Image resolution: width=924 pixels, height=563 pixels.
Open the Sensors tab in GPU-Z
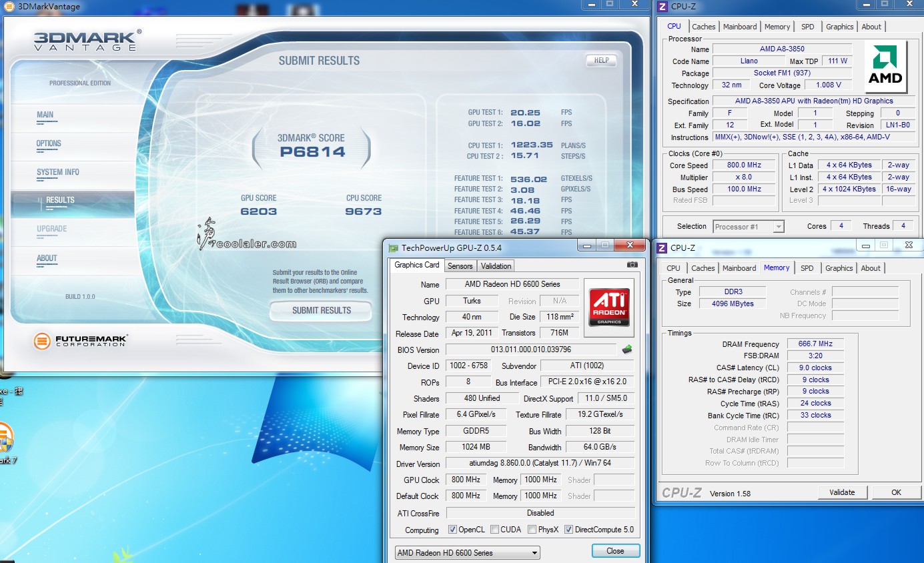coord(460,265)
